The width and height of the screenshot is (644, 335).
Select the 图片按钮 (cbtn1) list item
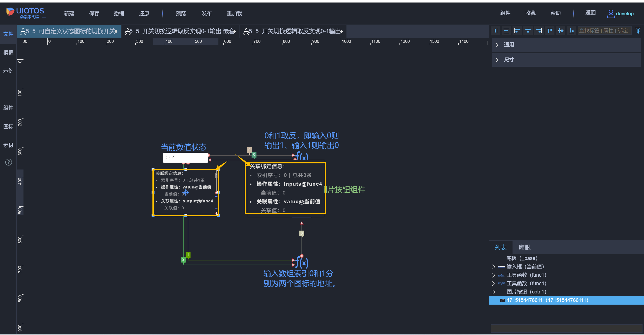point(526,292)
